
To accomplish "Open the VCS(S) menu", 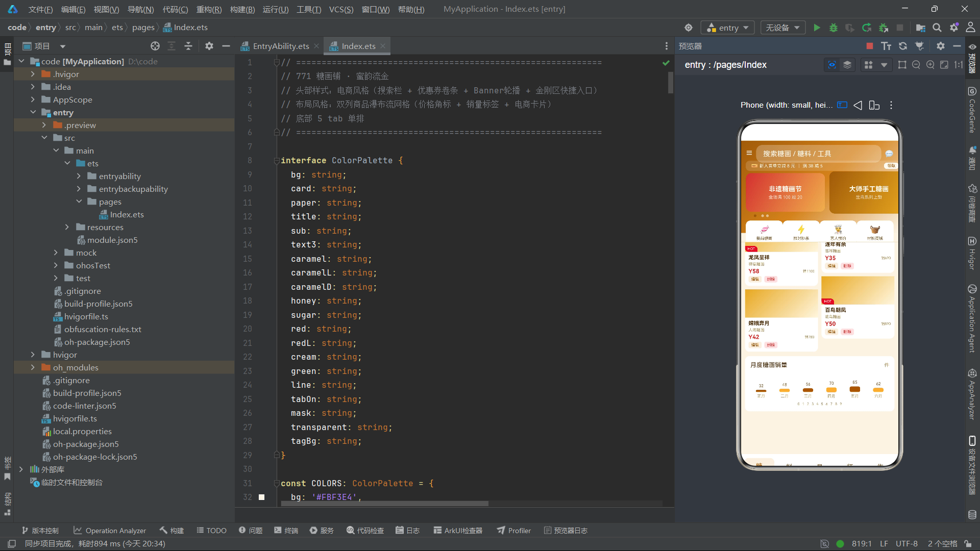I will [341, 9].
